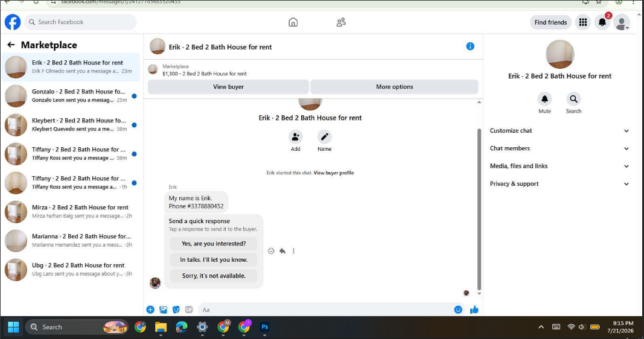The width and height of the screenshot is (644, 339).
Task: Click the Search Facebook field
Action: [80, 22]
